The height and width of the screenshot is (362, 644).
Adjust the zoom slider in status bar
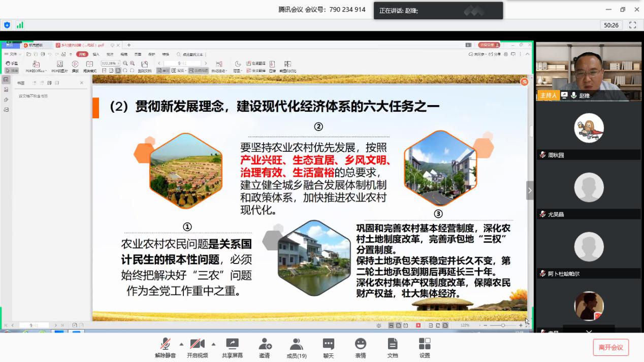tap(502, 325)
